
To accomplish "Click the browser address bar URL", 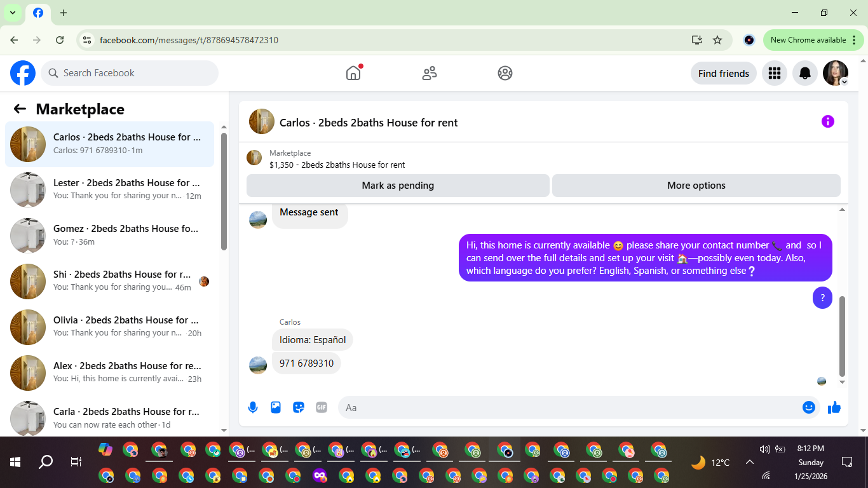I will click(x=189, y=40).
